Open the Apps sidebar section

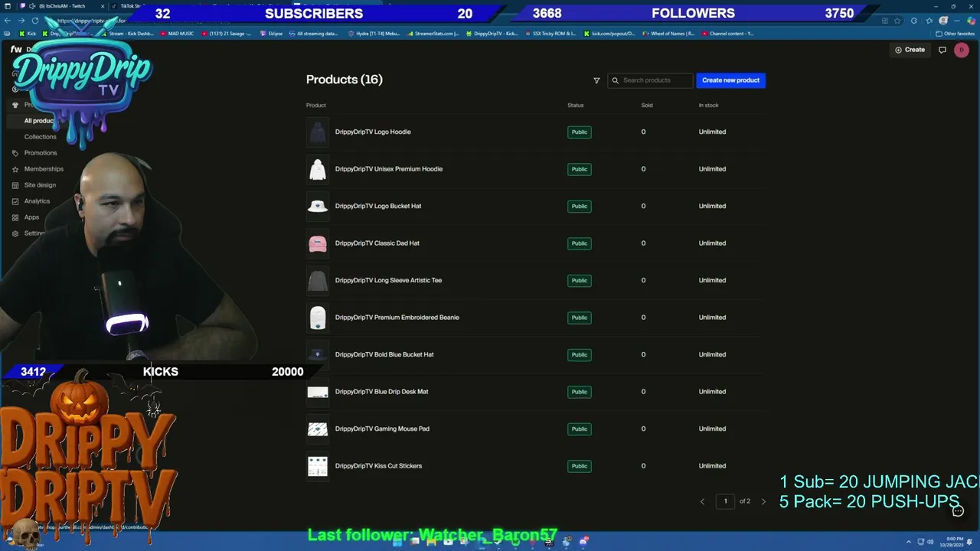point(31,217)
